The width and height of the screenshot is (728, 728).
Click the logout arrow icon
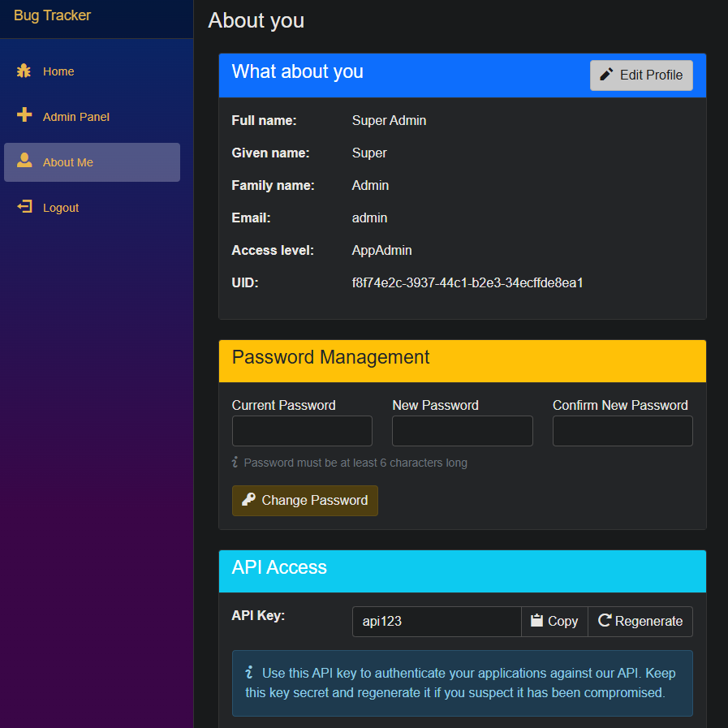point(24,206)
